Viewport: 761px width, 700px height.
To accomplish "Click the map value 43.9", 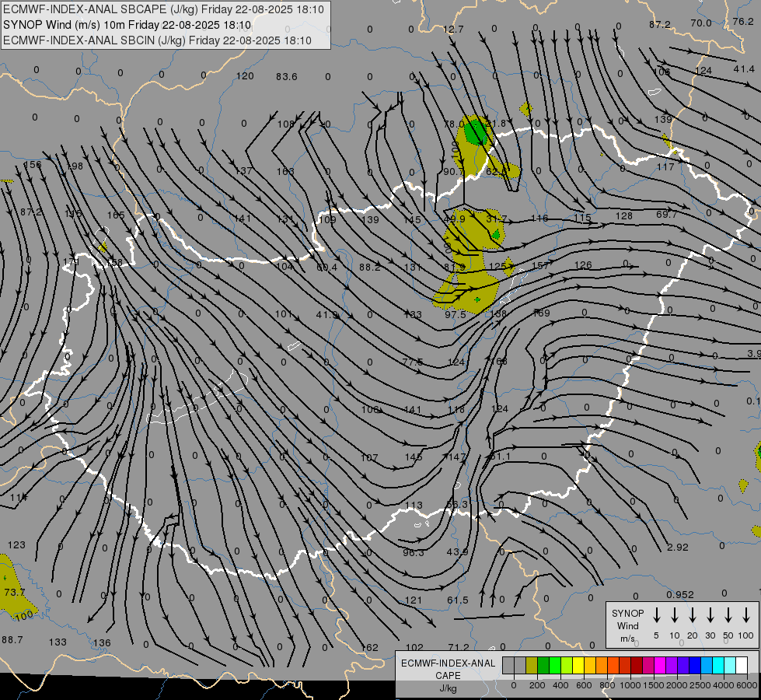I will [457, 552].
